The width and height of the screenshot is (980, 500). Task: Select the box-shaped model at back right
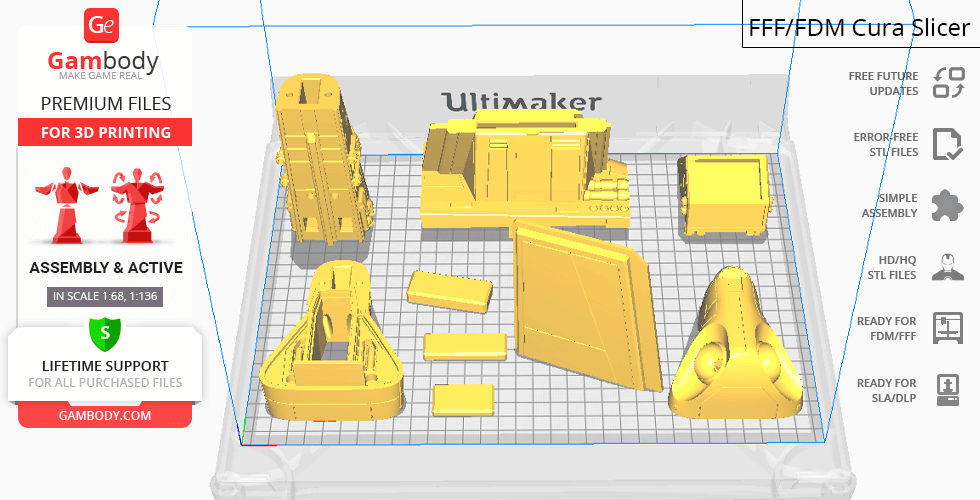[x=725, y=195]
